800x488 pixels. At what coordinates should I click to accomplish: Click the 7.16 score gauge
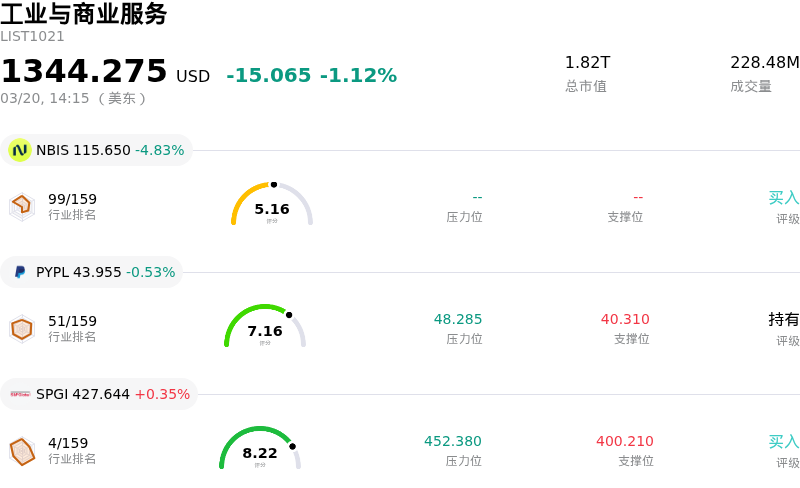tap(265, 327)
